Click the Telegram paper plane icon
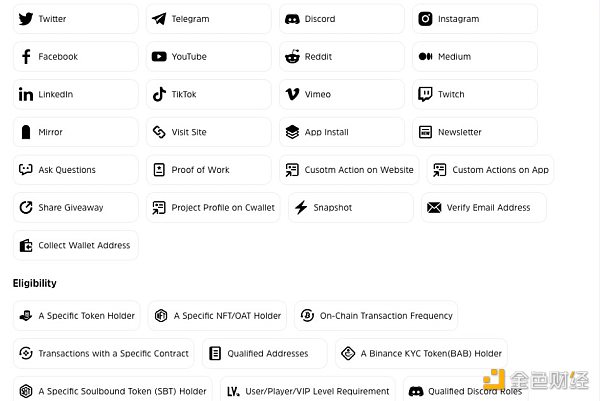This screenshot has height=401, width=600. (x=159, y=19)
